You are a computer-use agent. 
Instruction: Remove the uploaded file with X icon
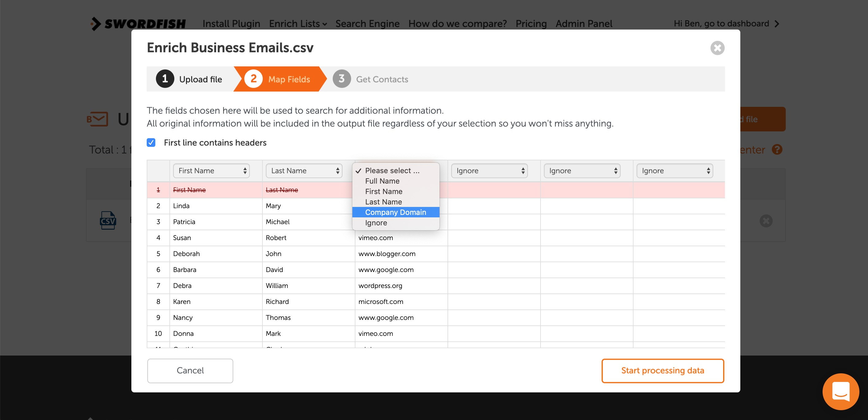(765, 221)
